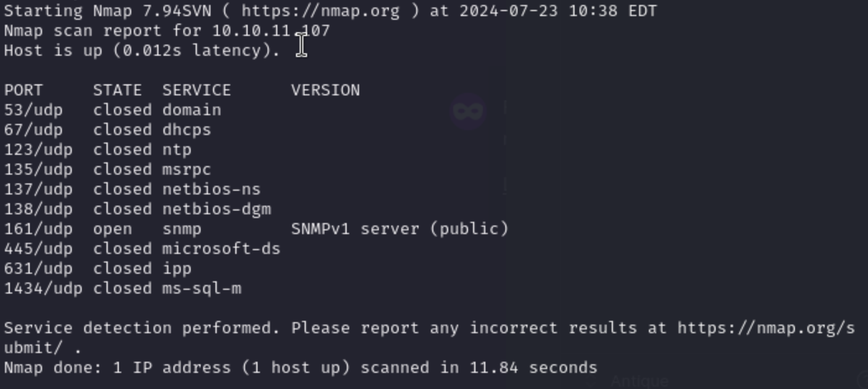Screen dimensions: 868x389
Task: Click the faint purple infinity logo icon
Action: click(468, 111)
